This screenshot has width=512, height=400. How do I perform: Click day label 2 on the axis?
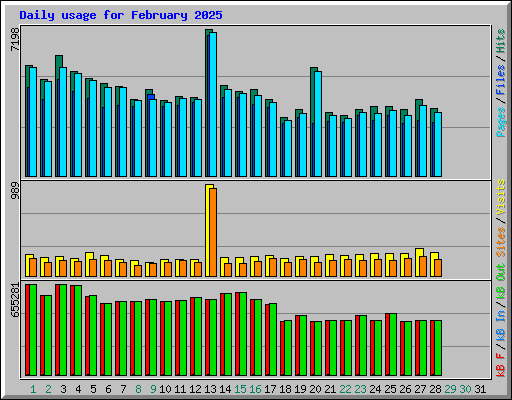48,389
